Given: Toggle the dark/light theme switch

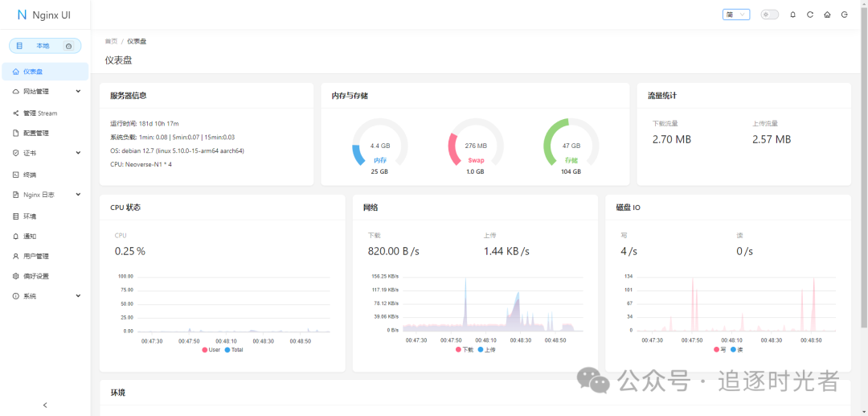Looking at the screenshot, I should click(769, 14).
